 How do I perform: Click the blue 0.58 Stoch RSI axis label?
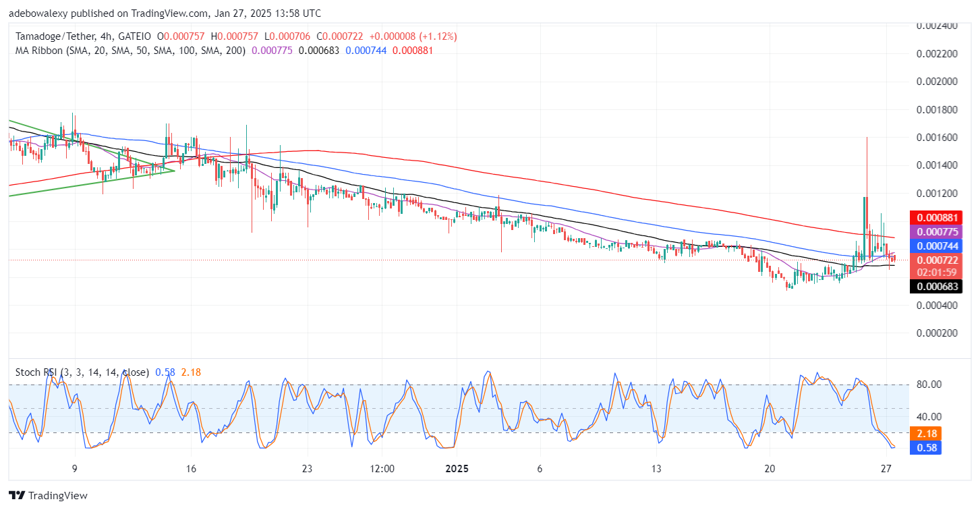point(927,447)
